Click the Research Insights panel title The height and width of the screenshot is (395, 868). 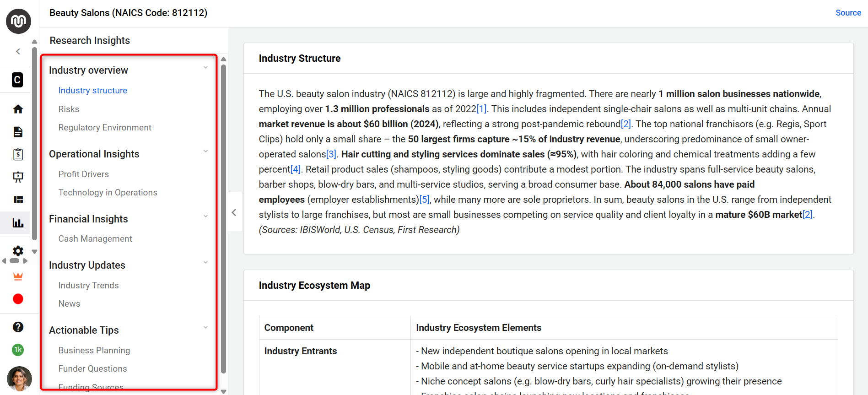click(90, 40)
